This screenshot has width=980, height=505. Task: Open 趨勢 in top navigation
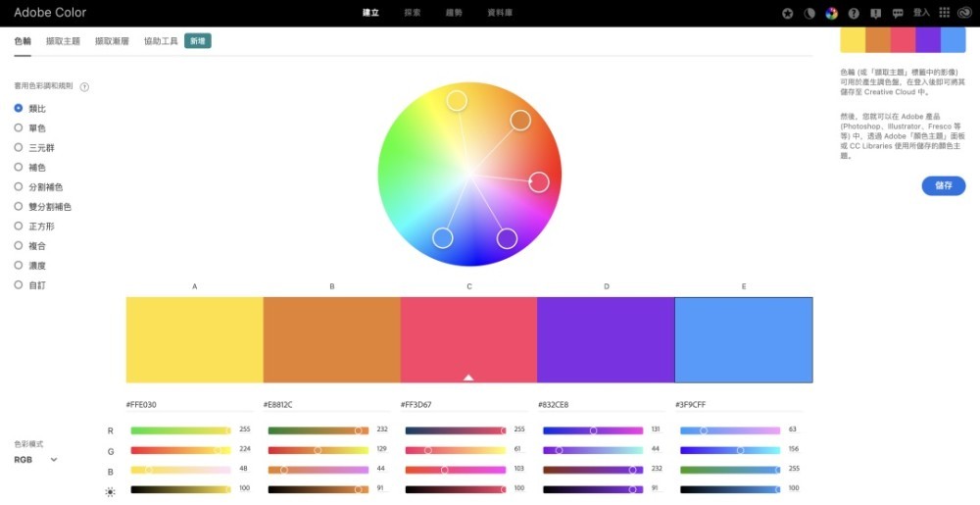click(455, 13)
